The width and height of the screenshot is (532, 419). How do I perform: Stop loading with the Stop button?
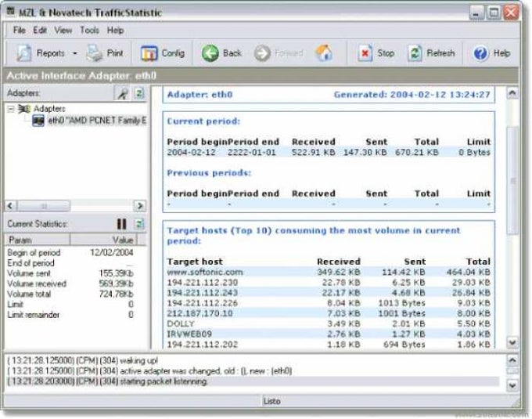click(x=376, y=53)
